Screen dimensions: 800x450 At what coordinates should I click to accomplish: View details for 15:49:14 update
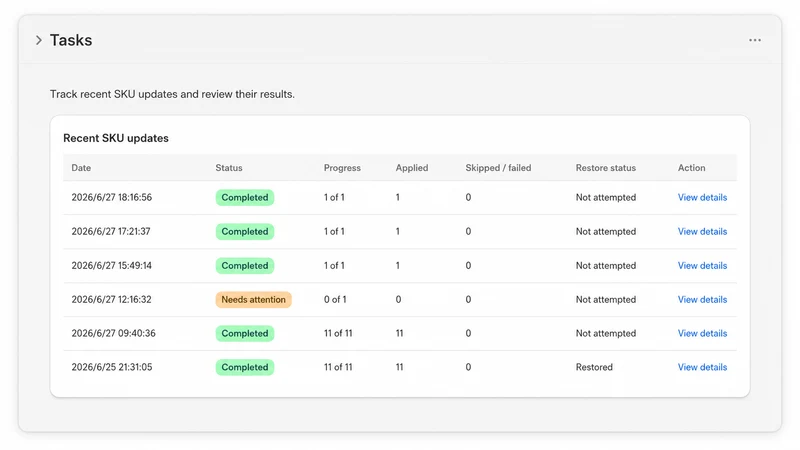[702, 266]
